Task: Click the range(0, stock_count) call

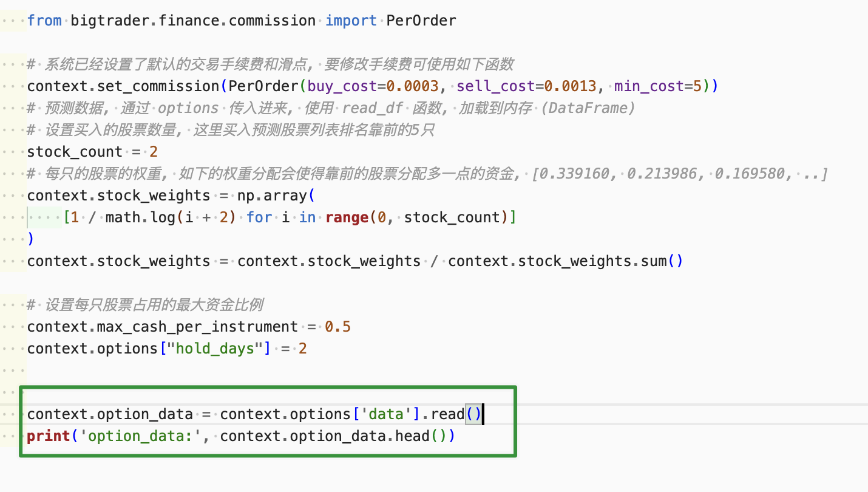Action: tap(419, 217)
